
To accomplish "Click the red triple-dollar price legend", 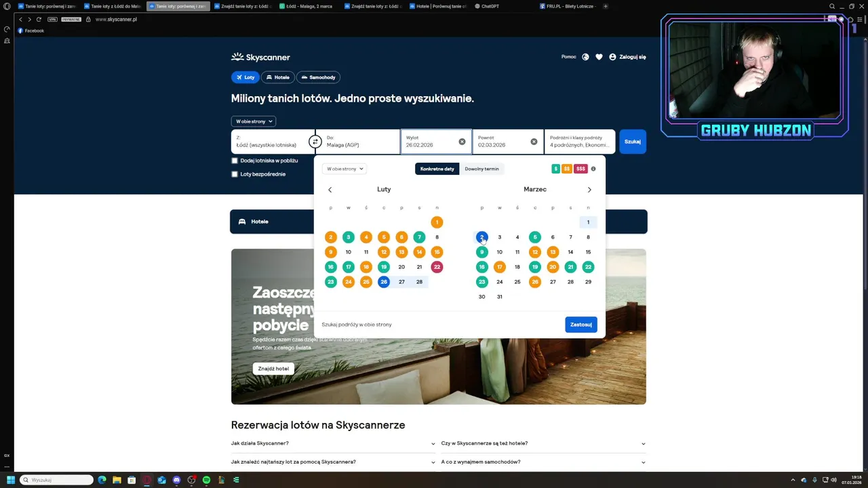I will 580,169.
